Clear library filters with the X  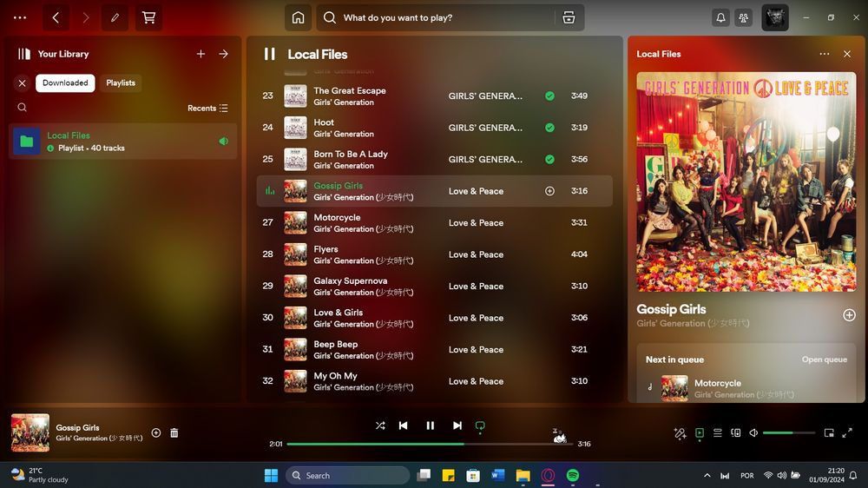tap(23, 83)
